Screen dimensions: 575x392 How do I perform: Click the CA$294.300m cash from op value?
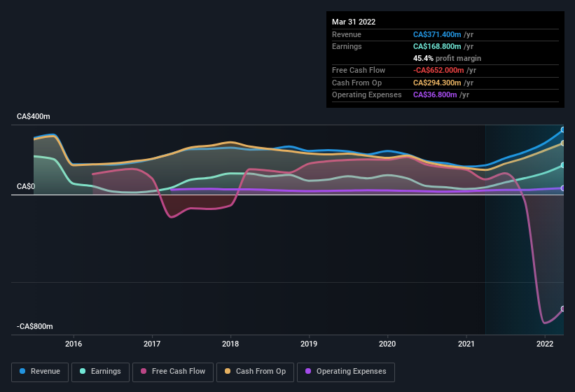tap(437, 83)
